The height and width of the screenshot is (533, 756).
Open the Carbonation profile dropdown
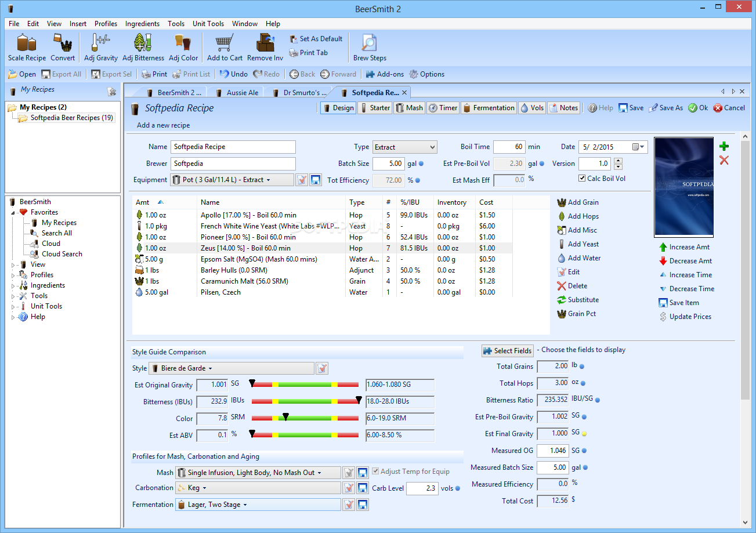click(x=258, y=488)
